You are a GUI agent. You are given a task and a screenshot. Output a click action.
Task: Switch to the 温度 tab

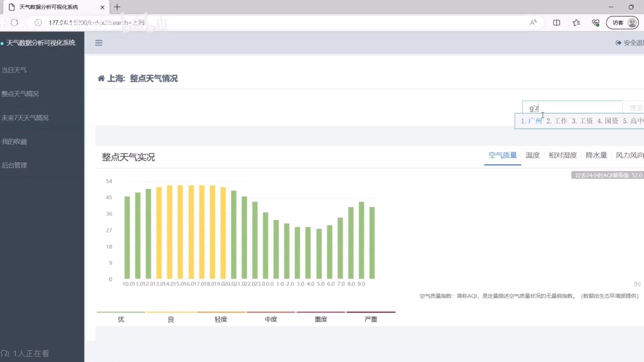(533, 155)
